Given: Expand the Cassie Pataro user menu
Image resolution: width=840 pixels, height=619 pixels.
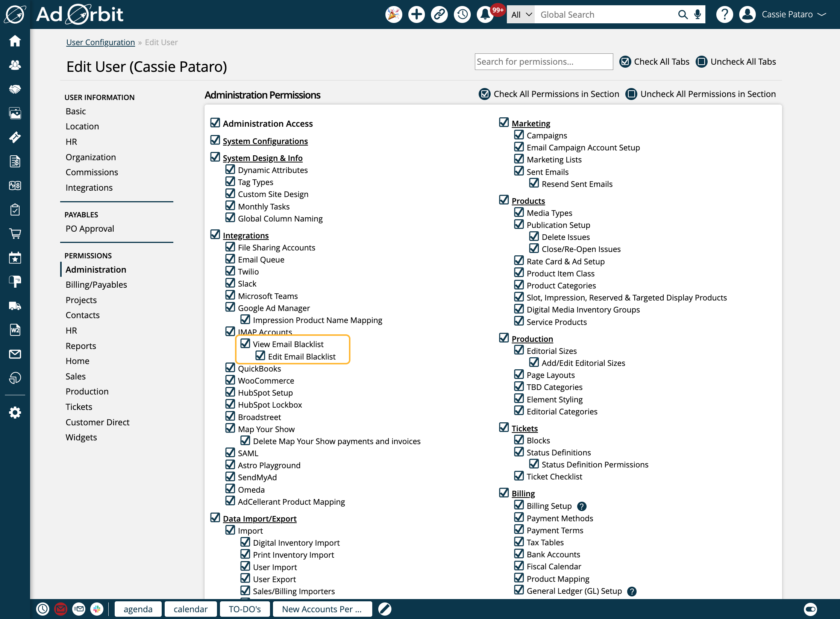Looking at the screenshot, I should (788, 15).
